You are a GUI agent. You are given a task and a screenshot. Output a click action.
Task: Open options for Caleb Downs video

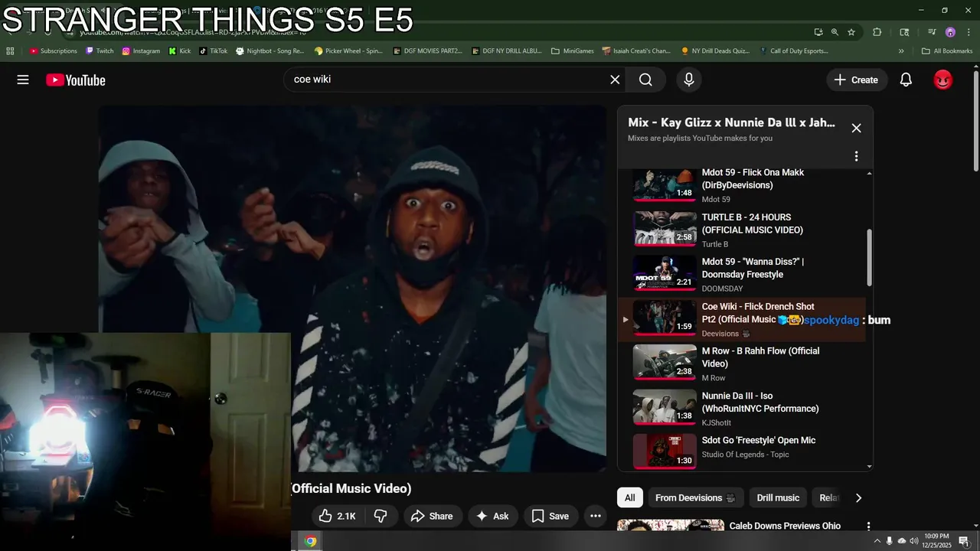tap(868, 527)
